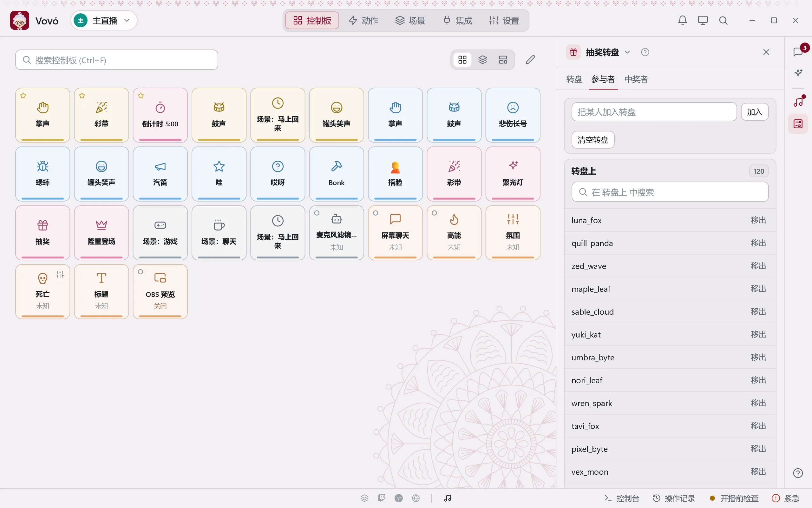
Task: Open the music note sidebar icon
Action: pos(798,102)
